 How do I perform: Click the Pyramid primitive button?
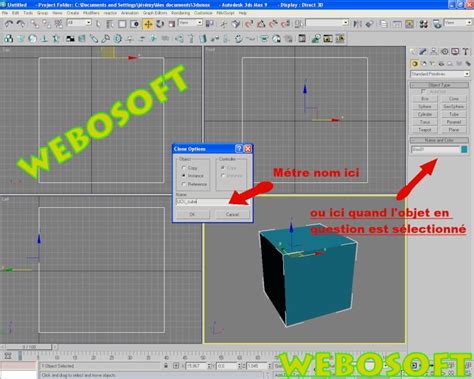coord(454,122)
